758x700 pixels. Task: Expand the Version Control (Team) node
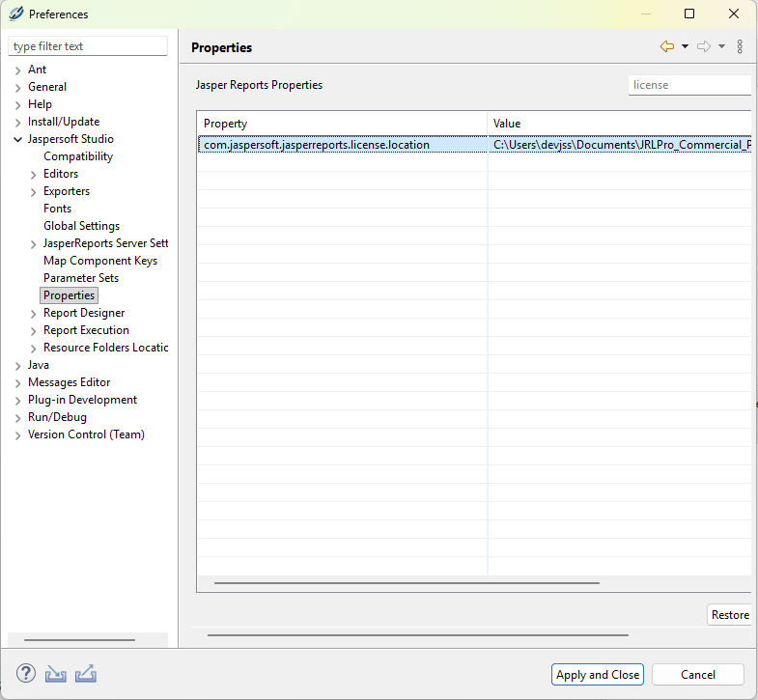pos(18,436)
